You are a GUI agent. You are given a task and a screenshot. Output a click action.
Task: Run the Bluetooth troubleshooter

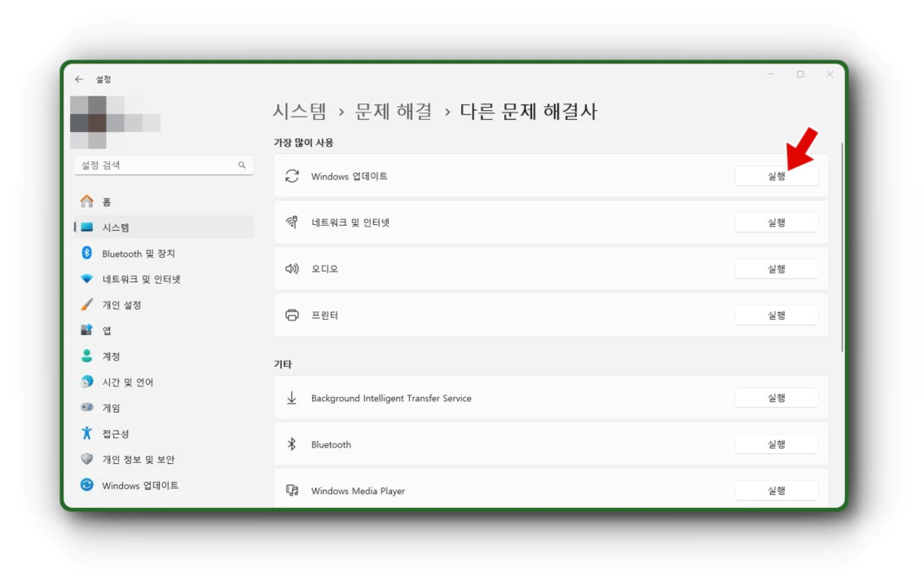tap(776, 444)
